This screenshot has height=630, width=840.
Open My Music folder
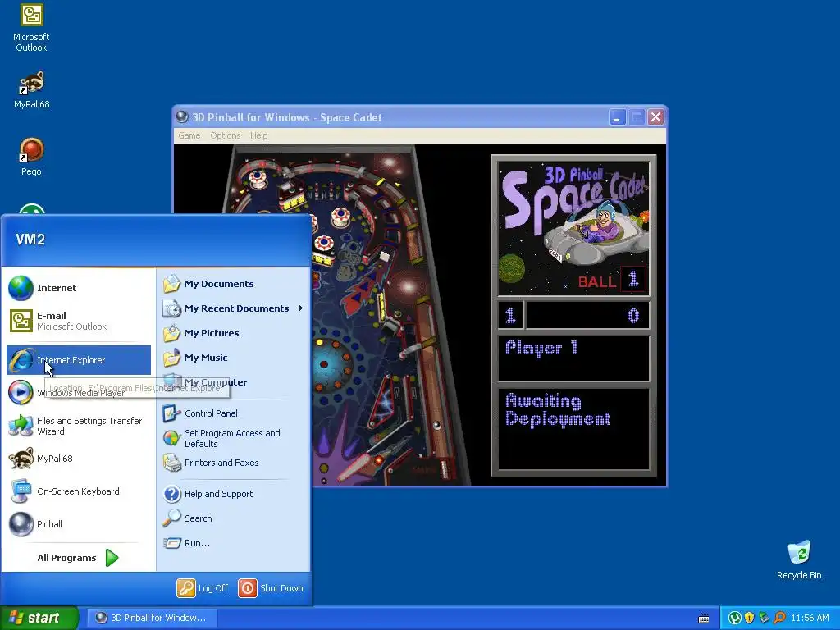pos(233,358)
